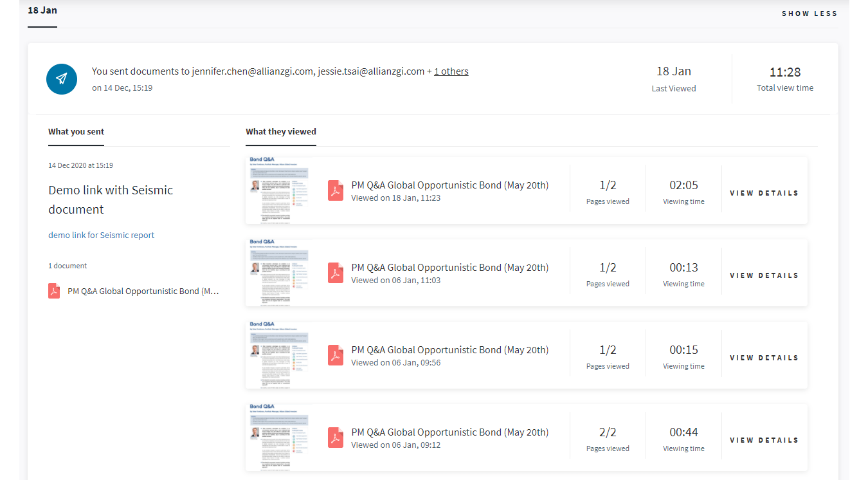Click the 2/2 pages viewed value
868x480 pixels.
pyautogui.click(x=608, y=432)
